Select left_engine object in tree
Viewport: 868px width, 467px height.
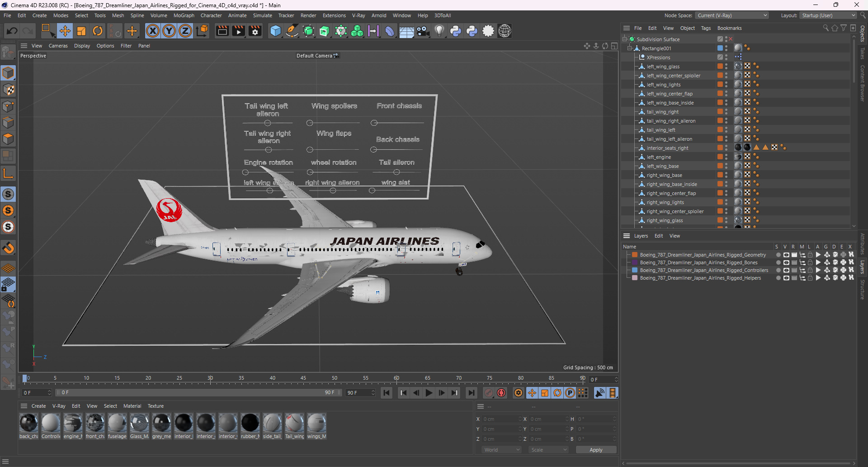659,157
